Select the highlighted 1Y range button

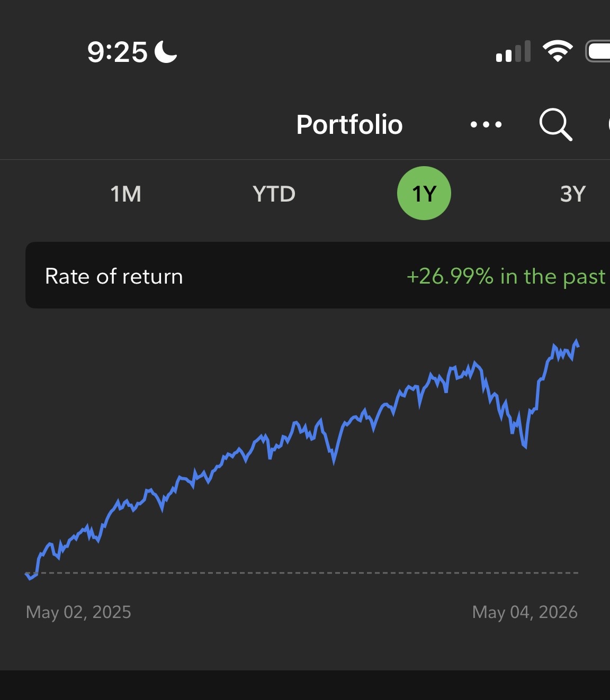[424, 193]
